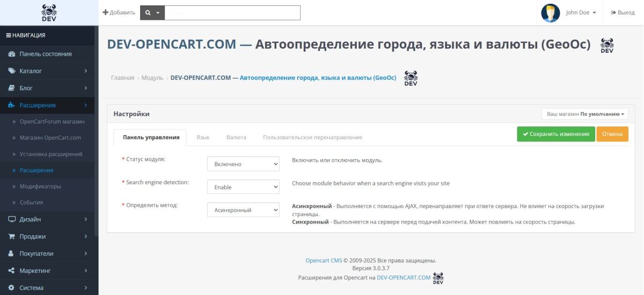Click the monitor icon beside Дизайн

tap(11, 219)
